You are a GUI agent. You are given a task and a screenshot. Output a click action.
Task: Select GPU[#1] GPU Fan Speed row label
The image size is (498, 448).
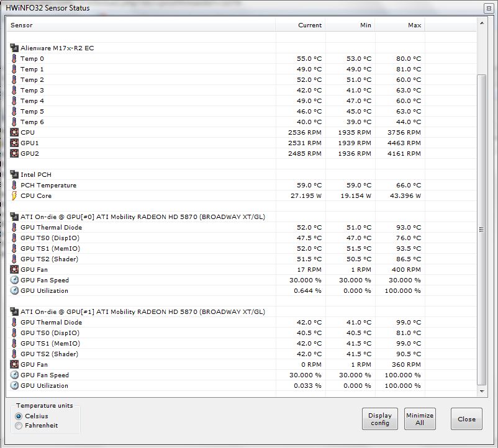(45, 375)
